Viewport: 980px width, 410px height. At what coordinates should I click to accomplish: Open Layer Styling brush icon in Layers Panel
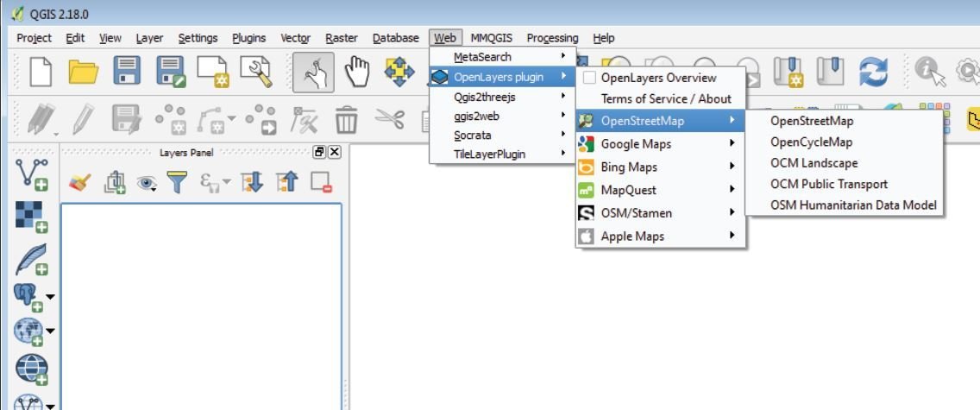[x=80, y=182]
